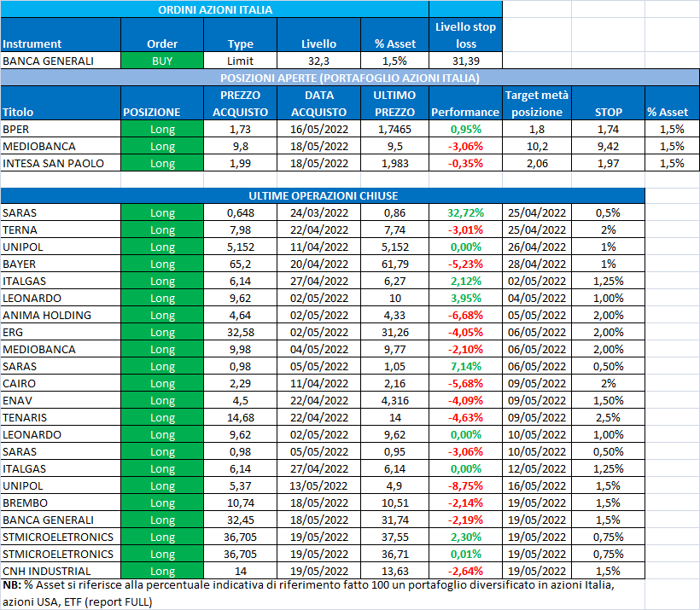The height and width of the screenshot is (610, 700).
Task: Click the 'Performance' column header
Action: pyautogui.click(x=465, y=103)
